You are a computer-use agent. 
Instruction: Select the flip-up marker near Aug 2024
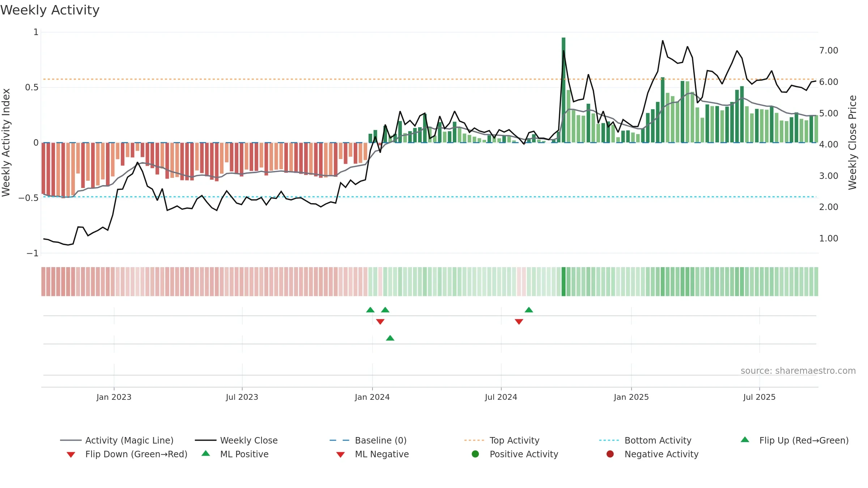tap(529, 310)
